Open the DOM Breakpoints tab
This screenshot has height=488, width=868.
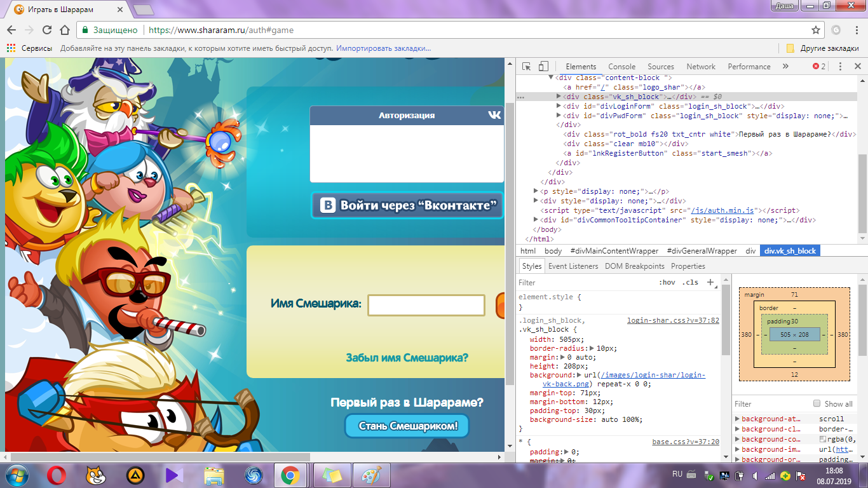(x=635, y=266)
